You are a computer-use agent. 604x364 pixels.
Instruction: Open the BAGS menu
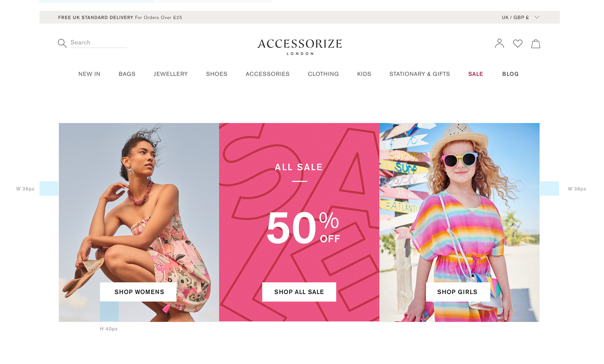127,74
